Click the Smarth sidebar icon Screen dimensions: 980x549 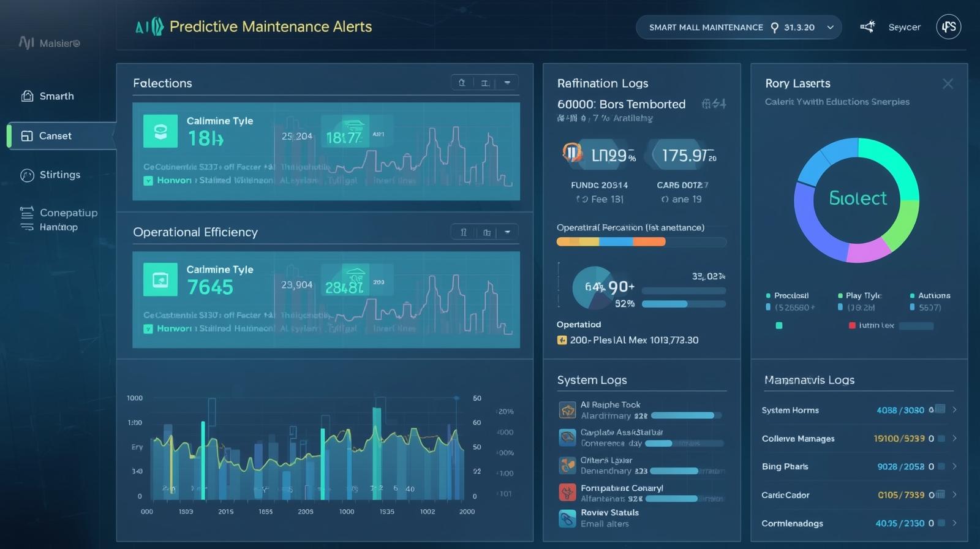[x=27, y=96]
